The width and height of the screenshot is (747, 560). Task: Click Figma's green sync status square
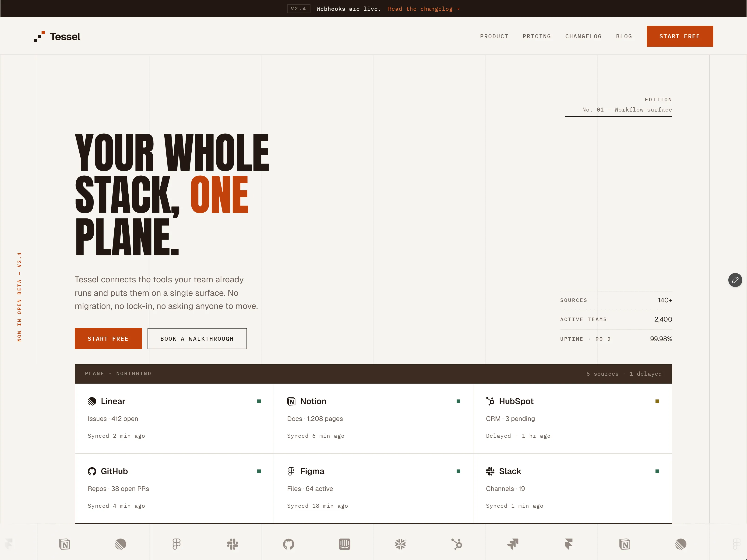pyautogui.click(x=458, y=471)
